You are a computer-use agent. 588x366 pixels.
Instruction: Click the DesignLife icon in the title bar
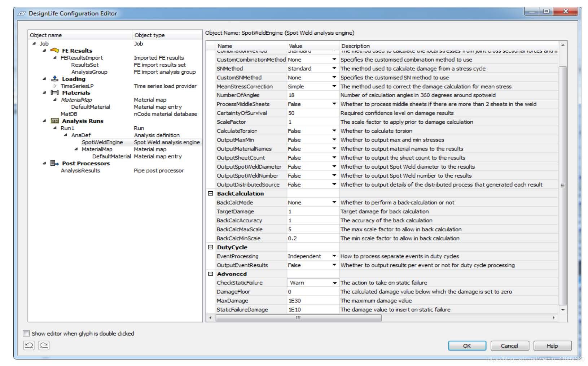tap(21, 13)
